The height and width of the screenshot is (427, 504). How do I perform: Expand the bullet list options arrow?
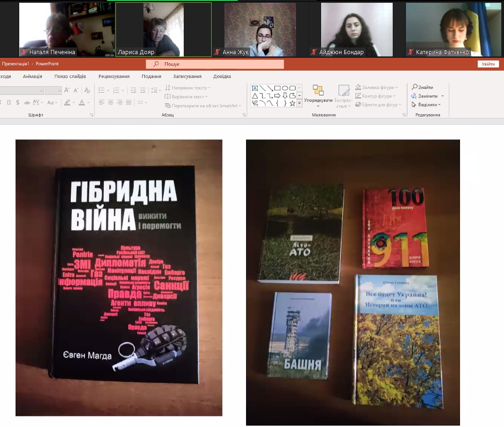tap(108, 91)
